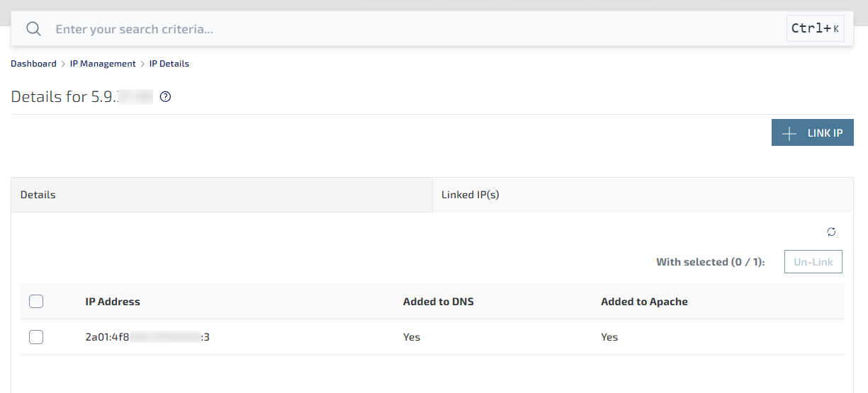
Task: Focus the search criteria input field
Action: (411, 29)
